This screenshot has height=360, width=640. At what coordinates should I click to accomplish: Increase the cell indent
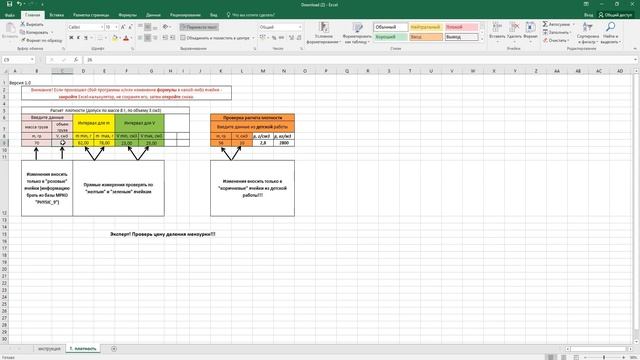(172, 38)
